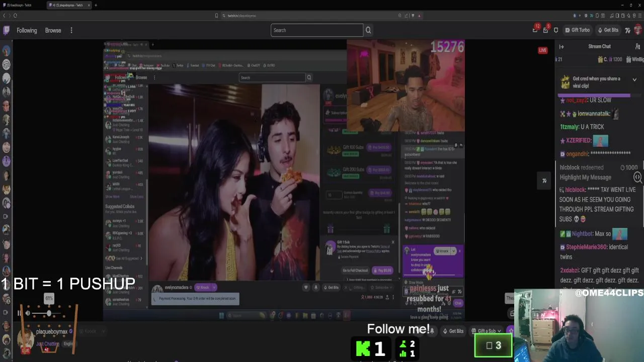Click the 7TV icon right of the video

(544, 181)
